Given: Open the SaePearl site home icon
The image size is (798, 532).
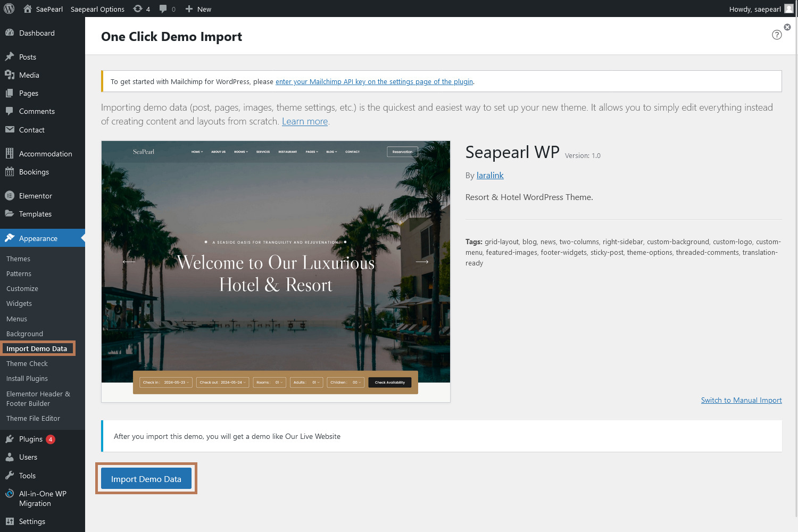Looking at the screenshot, I should (28, 9).
